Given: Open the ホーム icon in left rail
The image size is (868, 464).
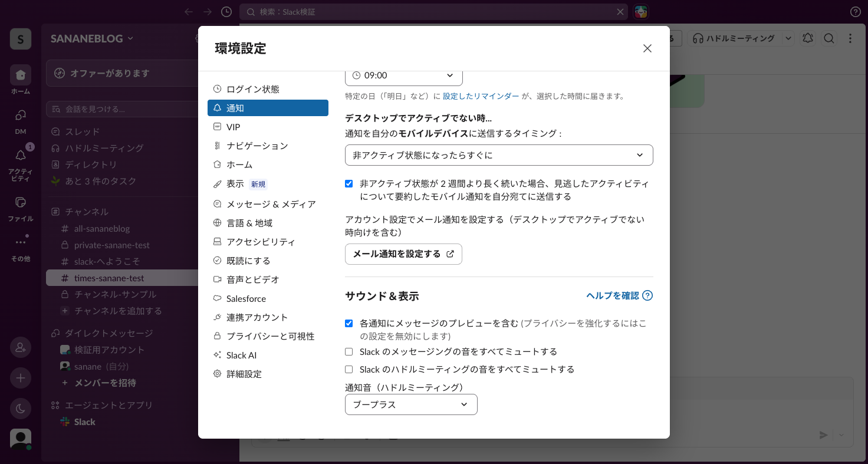Looking at the screenshot, I should tap(21, 75).
